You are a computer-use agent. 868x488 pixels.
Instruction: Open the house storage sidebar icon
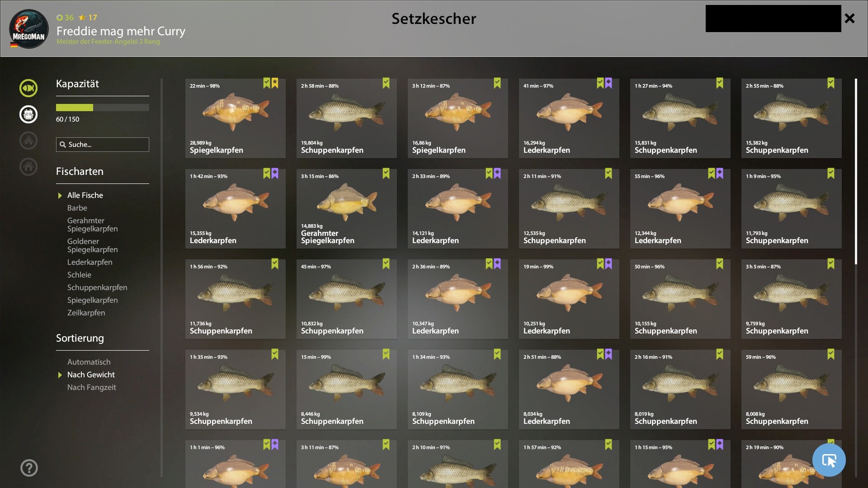tap(28, 166)
